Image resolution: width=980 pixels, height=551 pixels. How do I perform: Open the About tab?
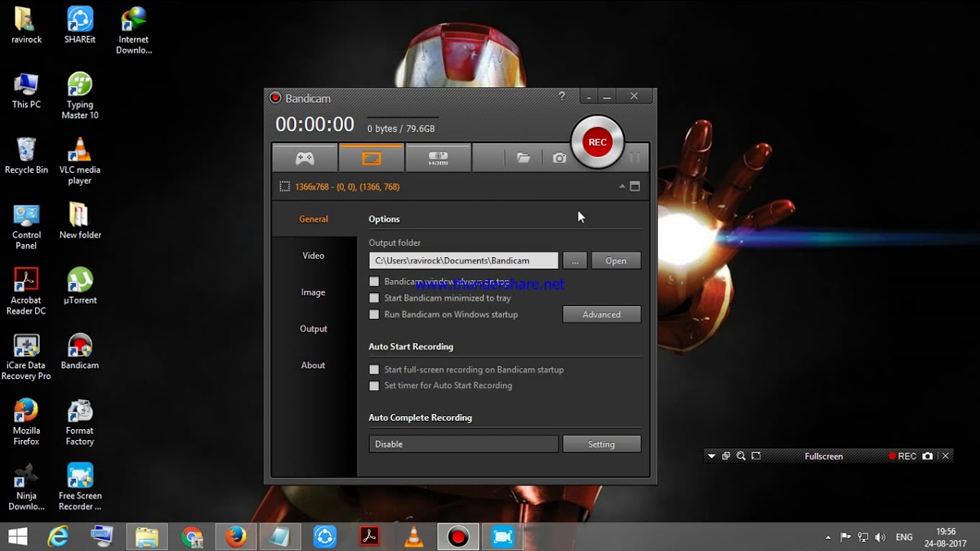tap(313, 365)
